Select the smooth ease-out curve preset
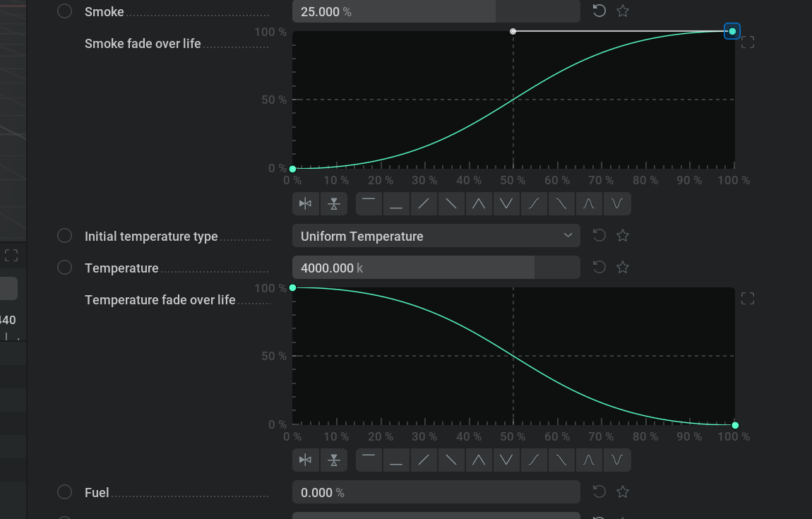 pos(561,203)
